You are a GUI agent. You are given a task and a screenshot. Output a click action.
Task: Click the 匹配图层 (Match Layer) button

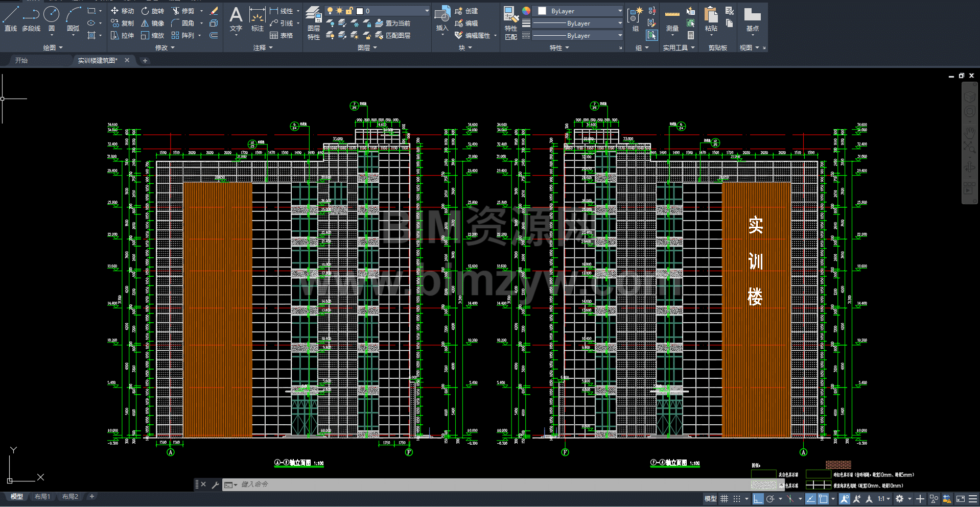click(393, 35)
